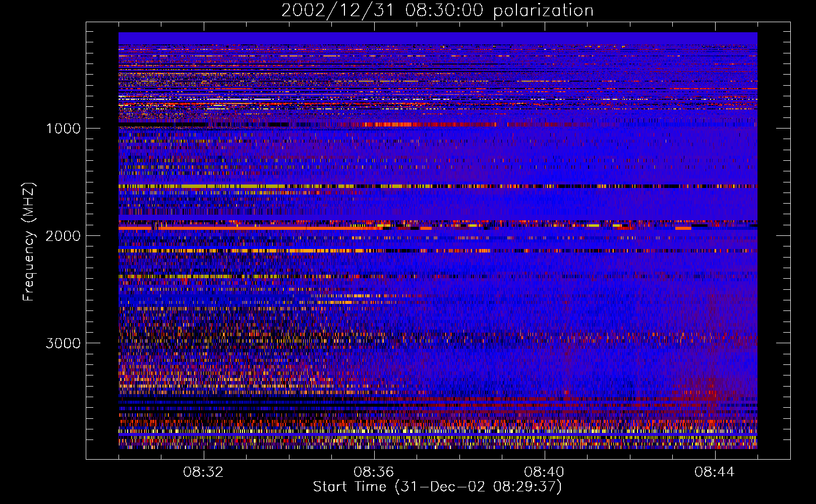Click the 08:40 time axis label
Image resolution: width=816 pixels, height=504 pixels.
[x=545, y=472]
